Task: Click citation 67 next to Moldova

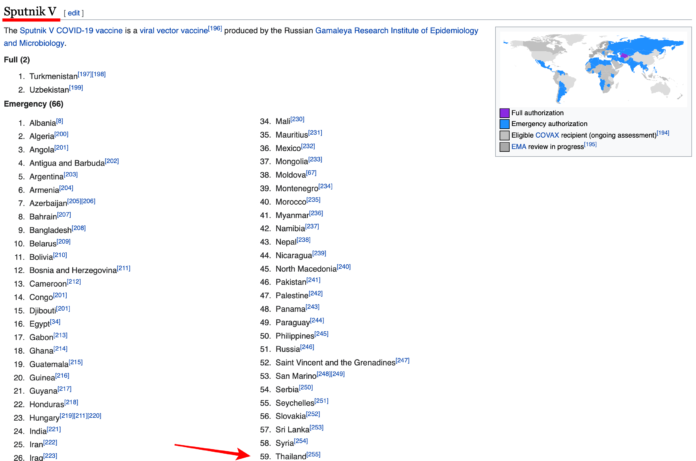Action: [x=311, y=173]
